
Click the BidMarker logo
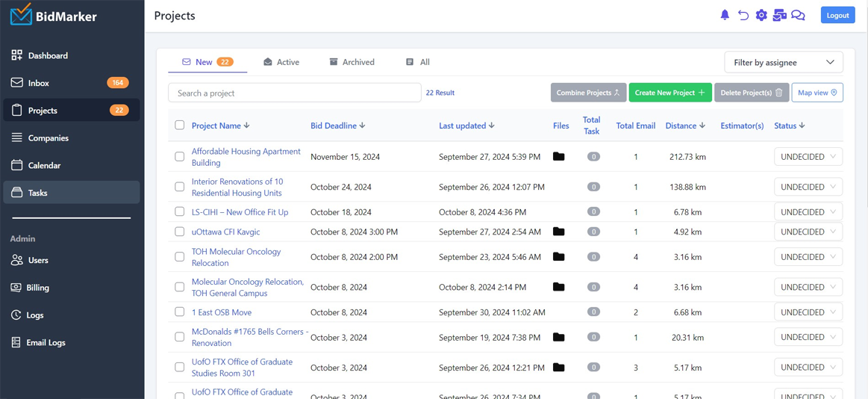(x=54, y=15)
